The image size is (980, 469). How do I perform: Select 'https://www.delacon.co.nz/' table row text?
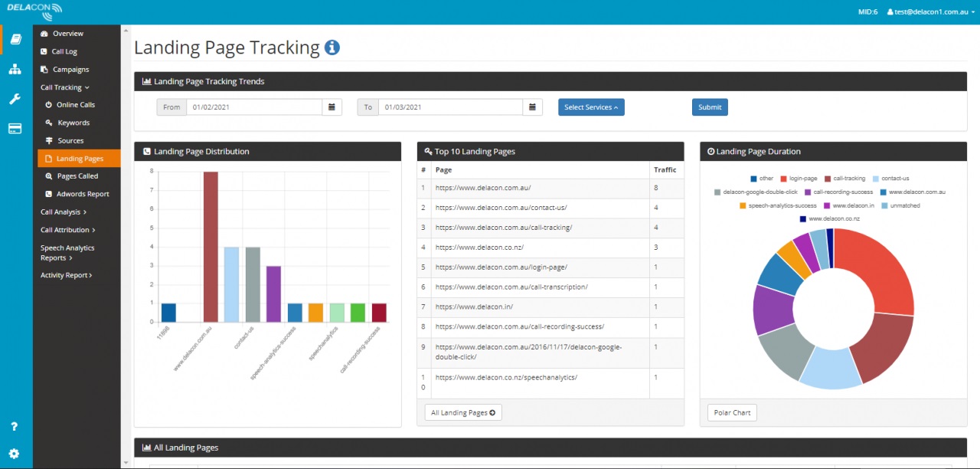[479, 248]
